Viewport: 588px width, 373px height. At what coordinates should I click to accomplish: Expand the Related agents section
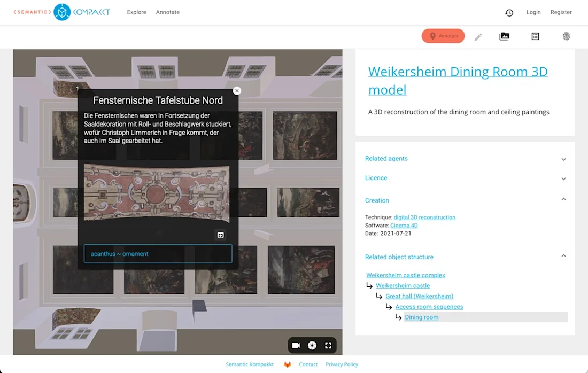pyautogui.click(x=465, y=159)
